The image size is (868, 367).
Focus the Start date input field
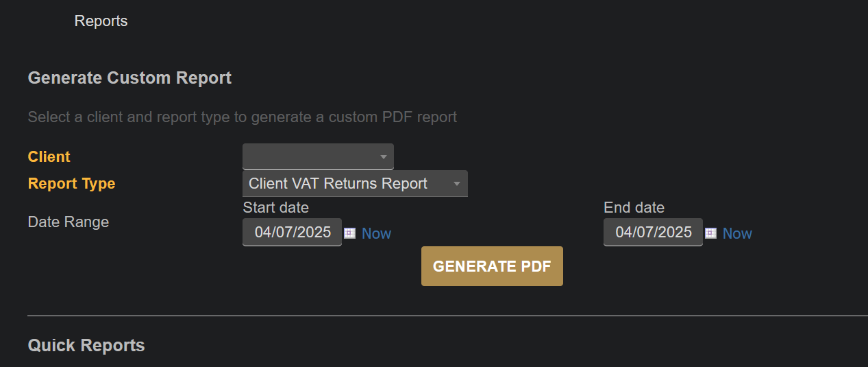[x=292, y=232]
